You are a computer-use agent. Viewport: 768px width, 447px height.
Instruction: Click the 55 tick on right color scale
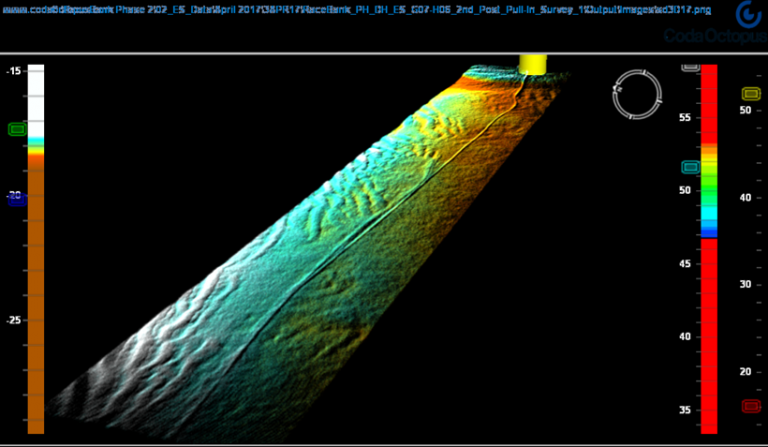[685, 118]
